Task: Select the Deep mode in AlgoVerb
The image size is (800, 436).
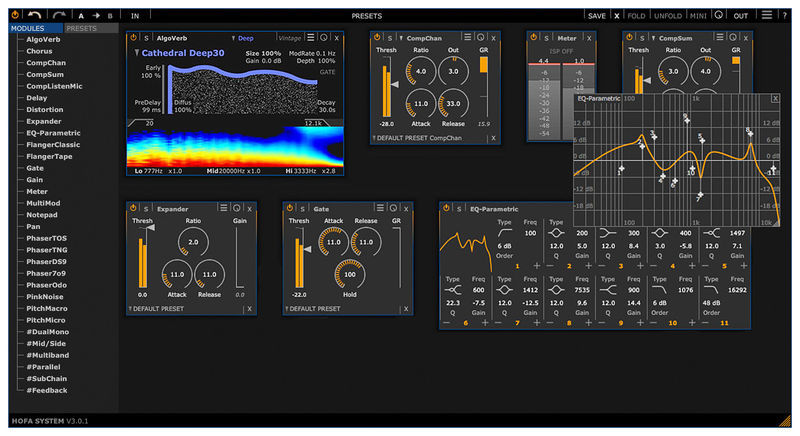Action: (245, 38)
